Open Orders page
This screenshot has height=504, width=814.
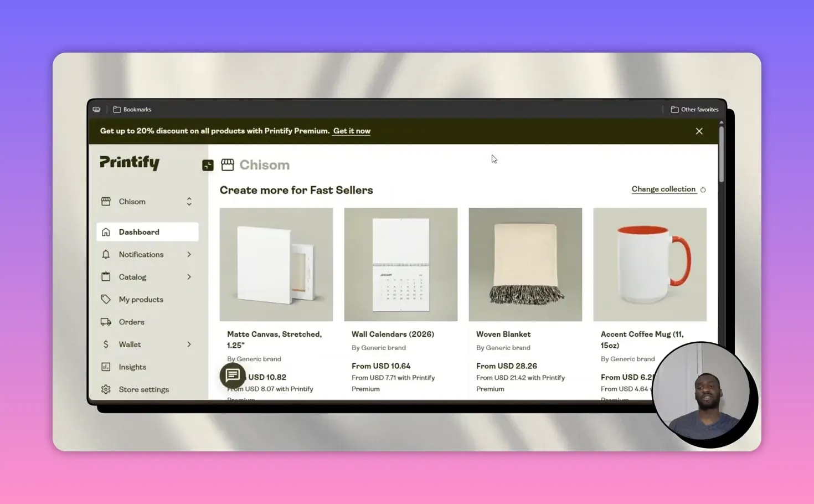[147, 322]
